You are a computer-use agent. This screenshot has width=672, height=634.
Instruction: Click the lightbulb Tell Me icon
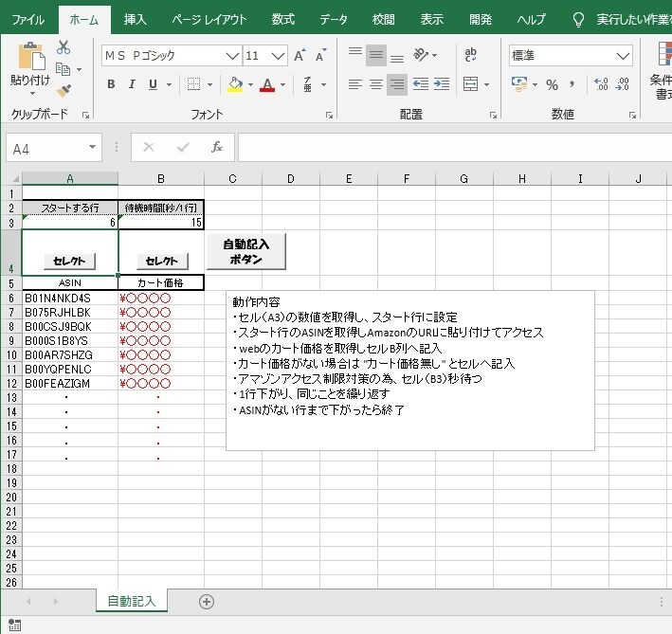coord(578,20)
